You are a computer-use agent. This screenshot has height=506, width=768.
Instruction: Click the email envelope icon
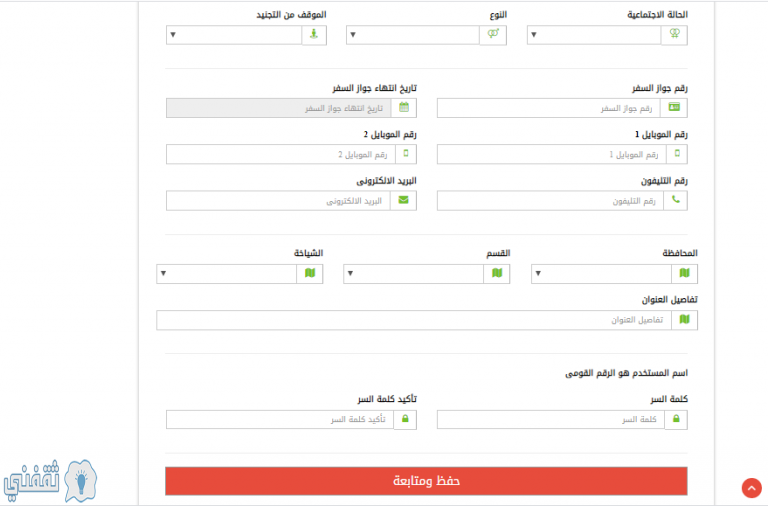point(404,200)
